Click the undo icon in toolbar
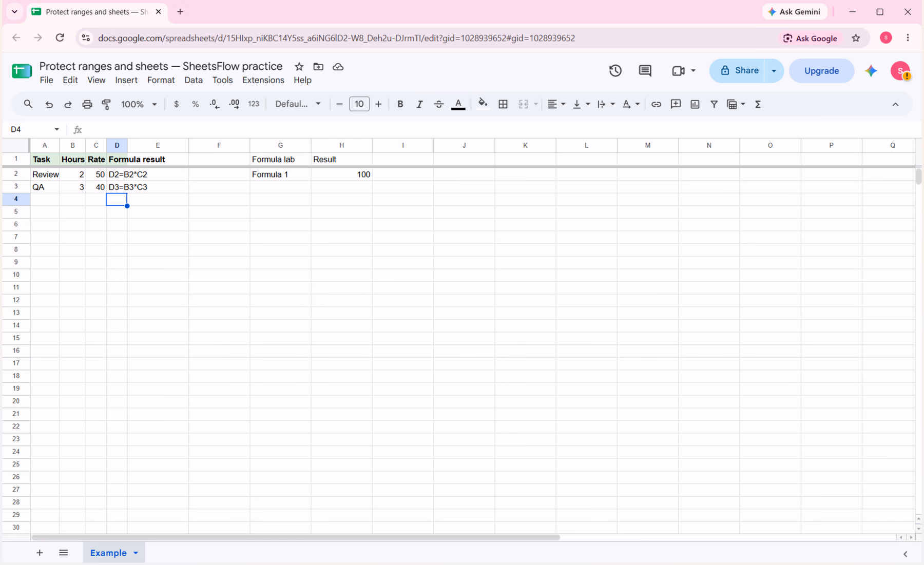This screenshot has width=924, height=565. [49, 104]
